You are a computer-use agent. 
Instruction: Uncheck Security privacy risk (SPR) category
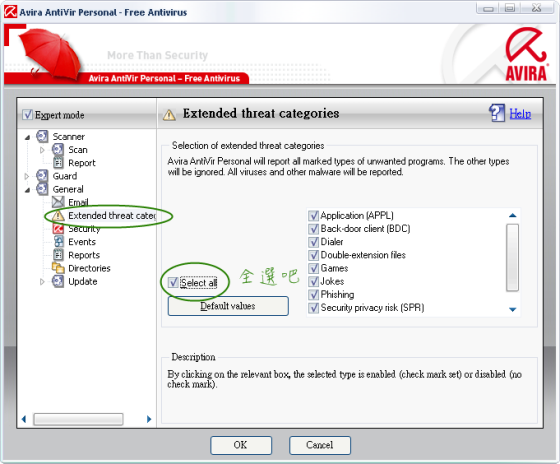pos(313,308)
